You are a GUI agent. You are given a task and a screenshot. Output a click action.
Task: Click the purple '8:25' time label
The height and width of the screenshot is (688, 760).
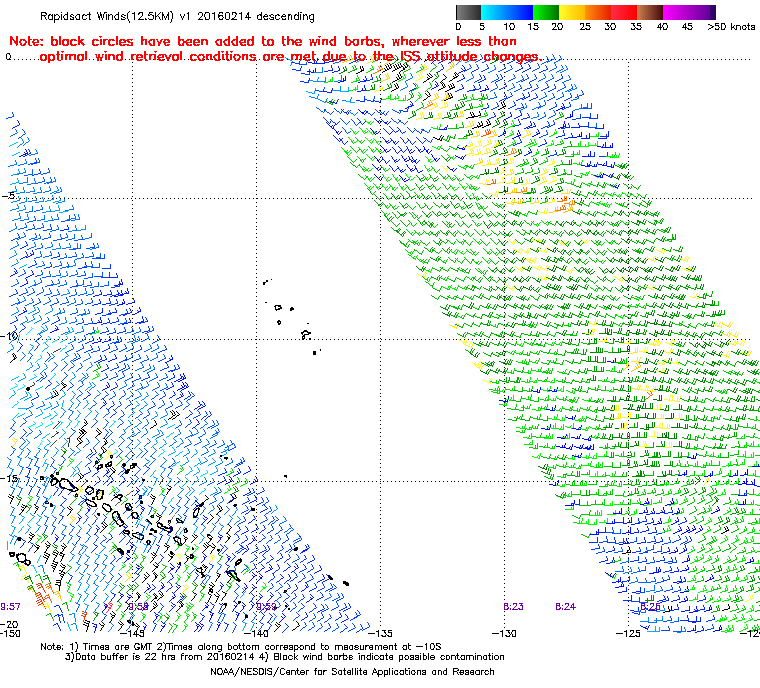[x=650, y=607]
